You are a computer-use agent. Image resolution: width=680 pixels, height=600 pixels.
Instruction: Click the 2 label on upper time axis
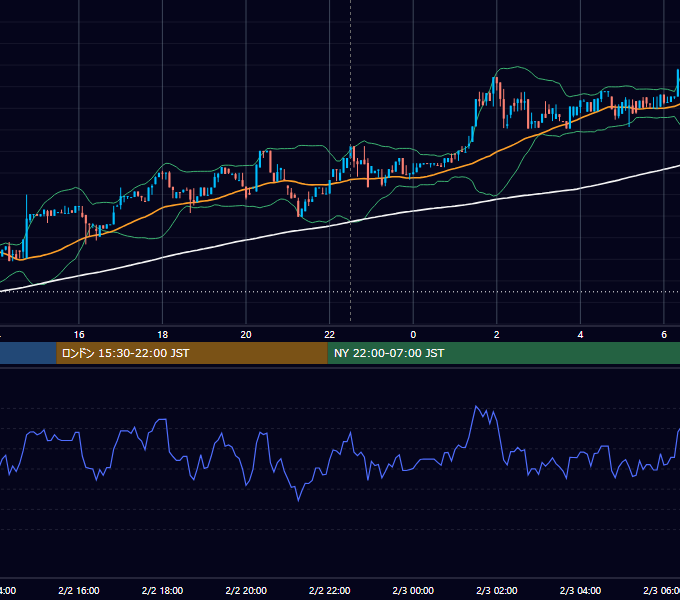(x=497, y=335)
